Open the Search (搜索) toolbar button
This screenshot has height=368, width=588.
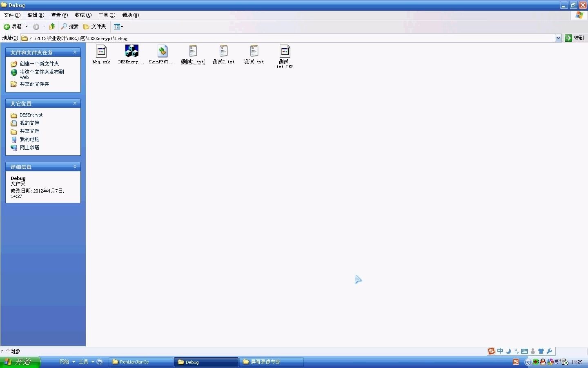(69, 27)
